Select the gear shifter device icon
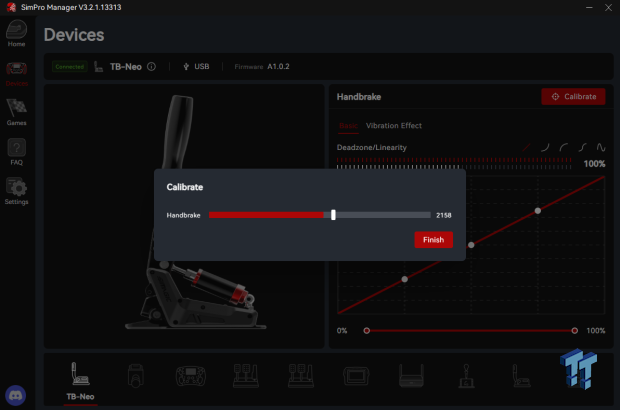 [467, 376]
